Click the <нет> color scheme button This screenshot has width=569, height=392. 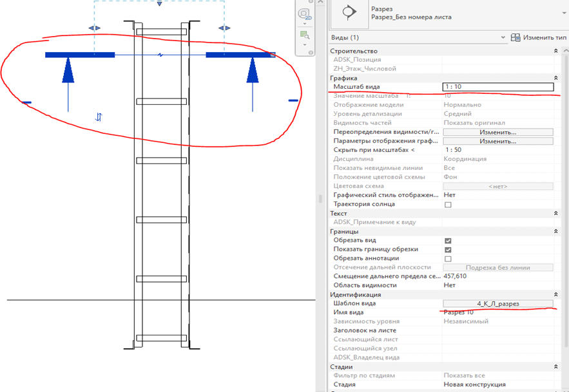(498, 187)
